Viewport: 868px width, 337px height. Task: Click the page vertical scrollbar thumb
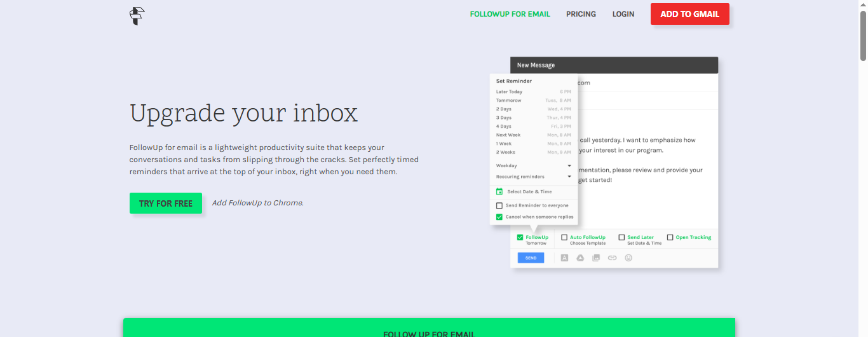tap(864, 35)
